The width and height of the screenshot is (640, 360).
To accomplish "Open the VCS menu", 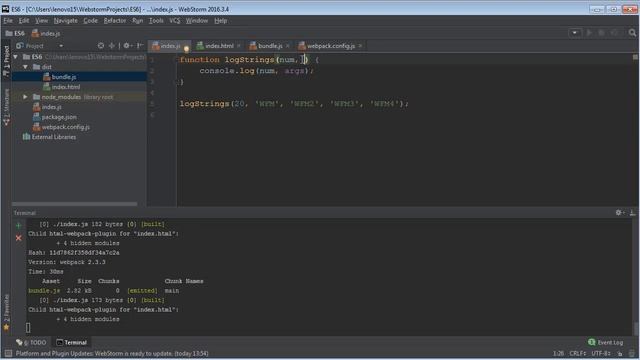I will click(x=175, y=20).
